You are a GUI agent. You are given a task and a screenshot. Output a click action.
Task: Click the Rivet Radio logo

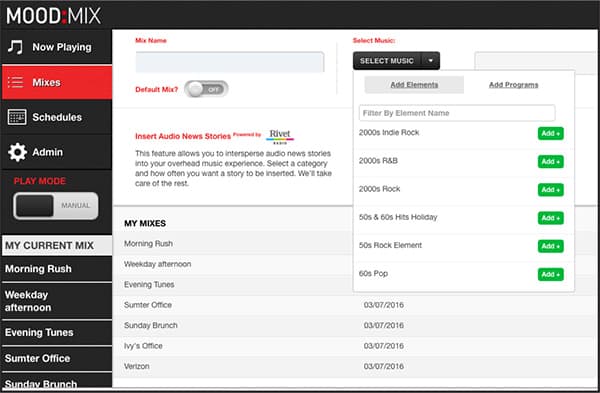point(280,136)
